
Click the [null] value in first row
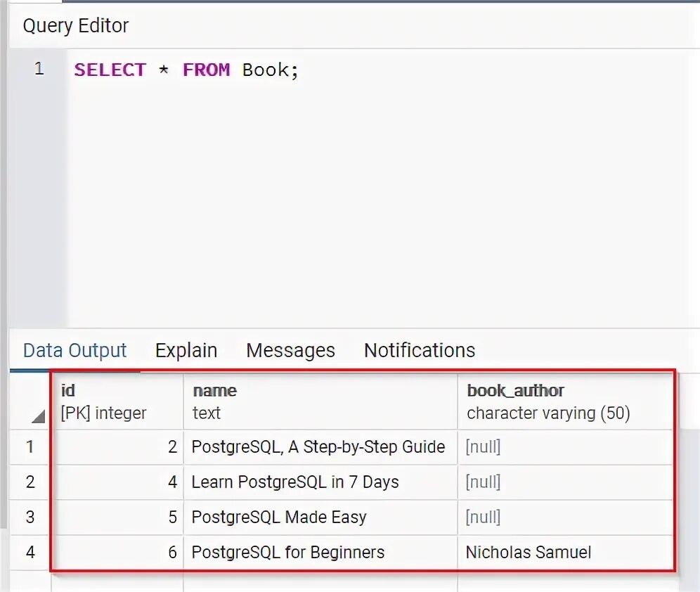[x=483, y=447]
